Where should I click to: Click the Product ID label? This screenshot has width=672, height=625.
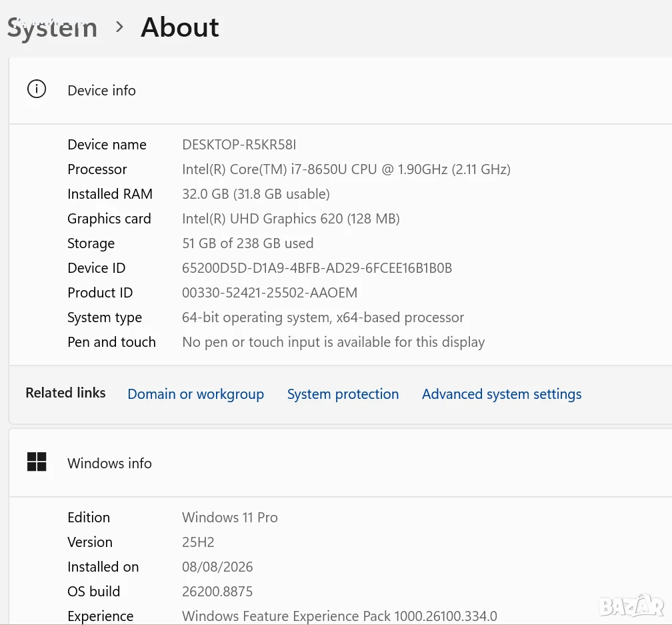tap(100, 292)
